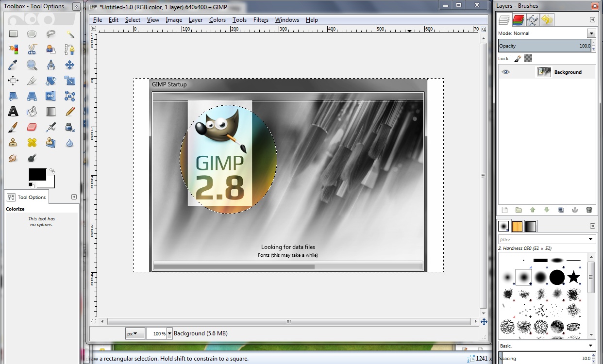Delete layer trash button
The height and width of the screenshot is (364, 603).
click(589, 210)
